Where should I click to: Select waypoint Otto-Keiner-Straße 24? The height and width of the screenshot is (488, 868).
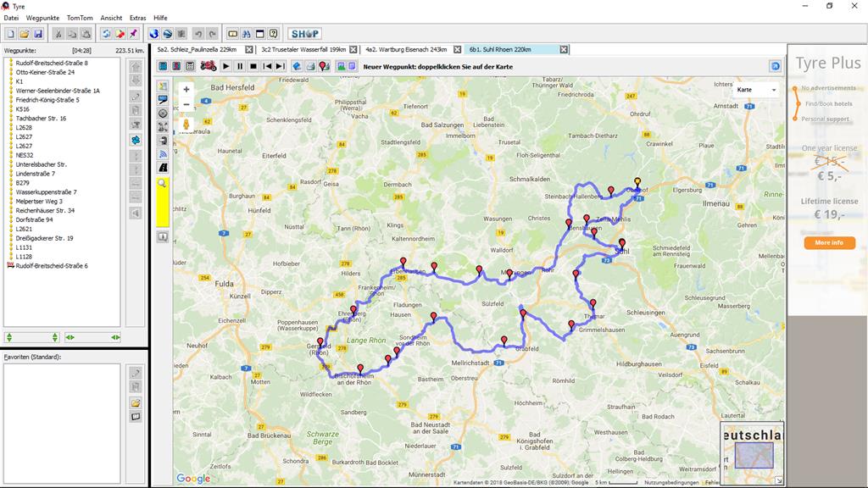pos(45,72)
